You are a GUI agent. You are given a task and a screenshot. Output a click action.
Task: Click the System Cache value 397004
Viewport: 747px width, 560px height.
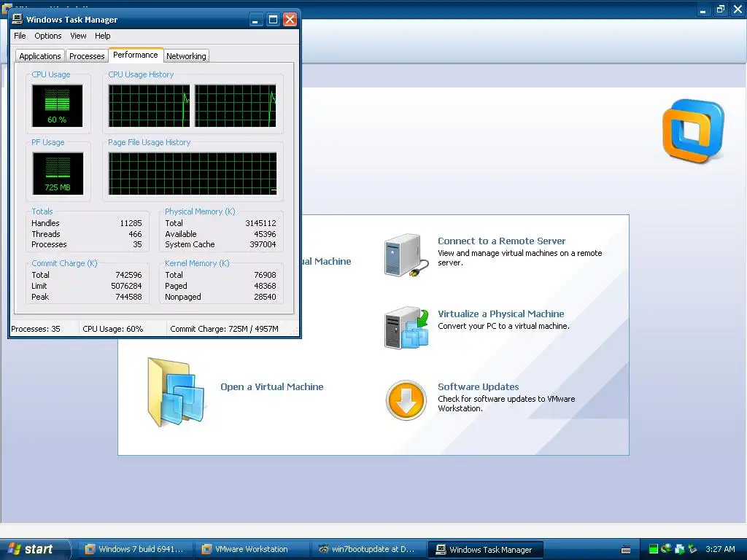pyautogui.click(x=263, y=244)
